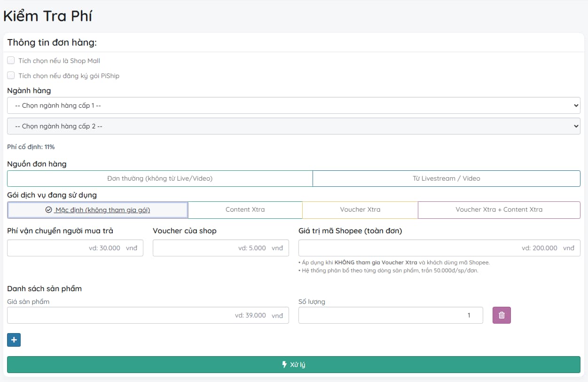Select 'Đơn thường (không từ Live/Video)' order source
Screen dimensions: 588x382
pyautogui.click(x=160, y=178)
